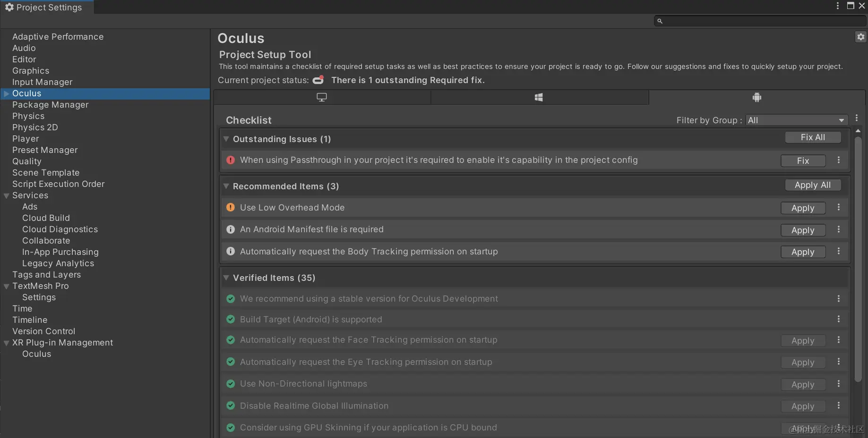
Task: Open Graphics settings
Action: tap(31, 71)
